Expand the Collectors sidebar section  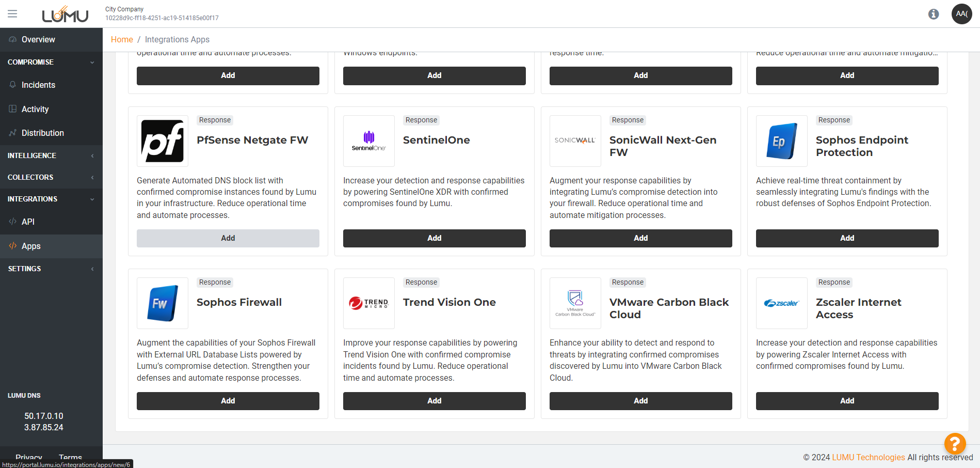(51, 177)
